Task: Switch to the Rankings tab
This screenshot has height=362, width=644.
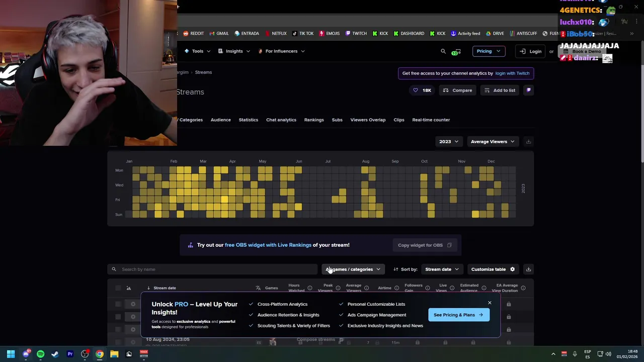Action: point(313,120)
